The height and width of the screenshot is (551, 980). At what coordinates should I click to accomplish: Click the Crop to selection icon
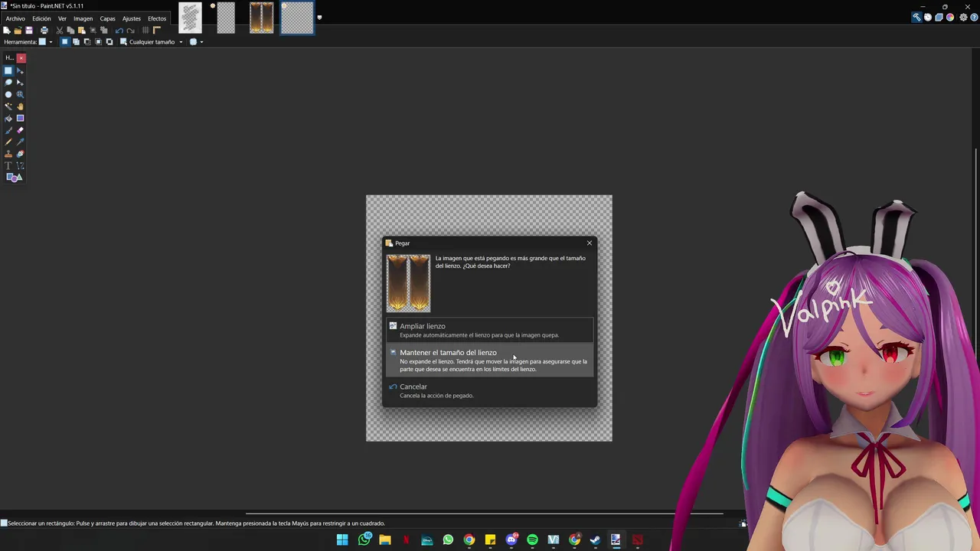click(x=93, y=31)
